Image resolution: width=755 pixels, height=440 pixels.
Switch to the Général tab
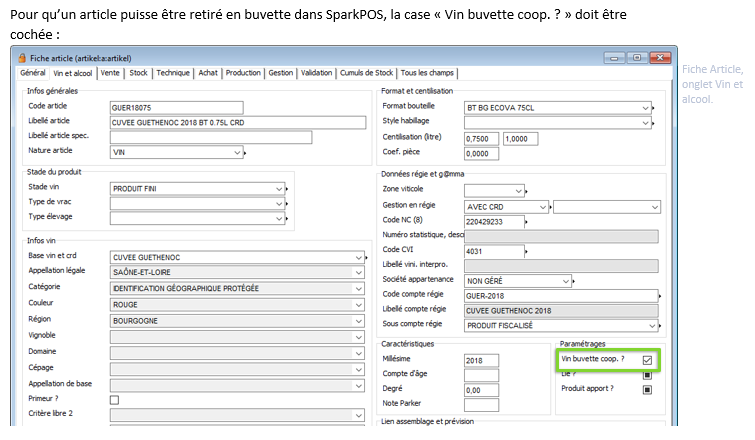[33, 73]
